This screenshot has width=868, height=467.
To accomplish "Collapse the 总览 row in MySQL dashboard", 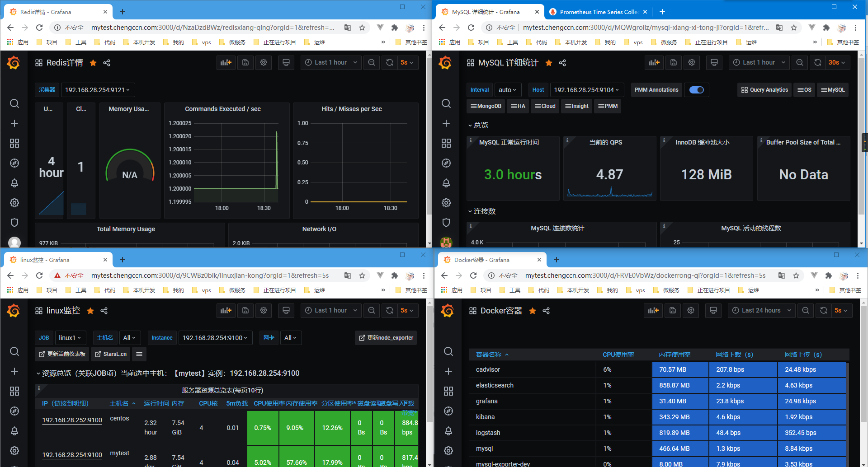I will [x=478, y=125].
